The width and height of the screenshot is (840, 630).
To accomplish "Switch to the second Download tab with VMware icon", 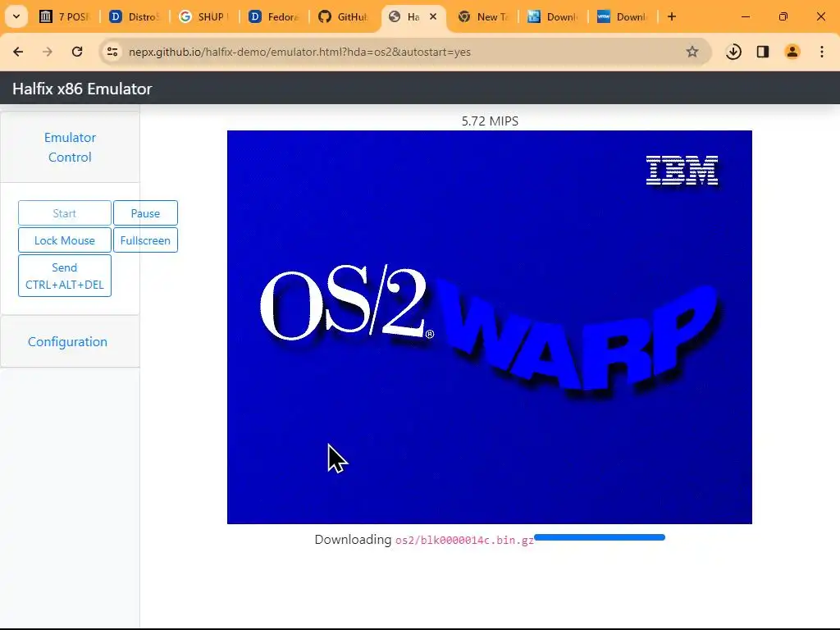I will 622,16.
